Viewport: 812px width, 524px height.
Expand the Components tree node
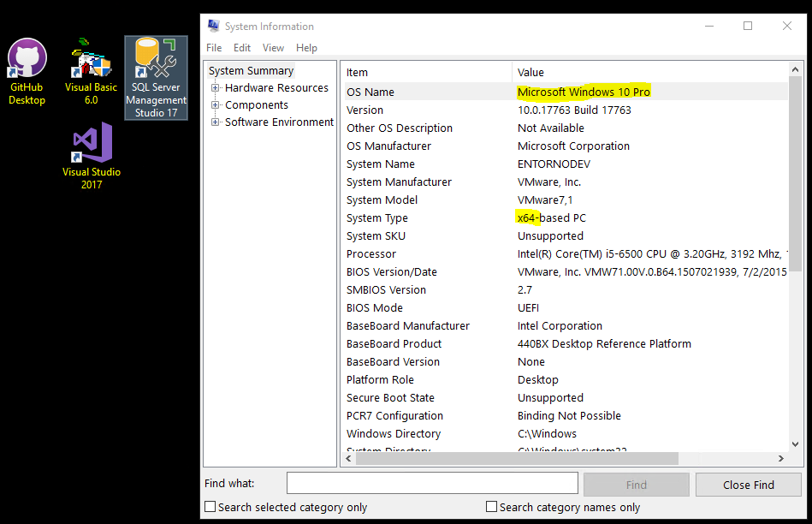[x=215, y=104]
